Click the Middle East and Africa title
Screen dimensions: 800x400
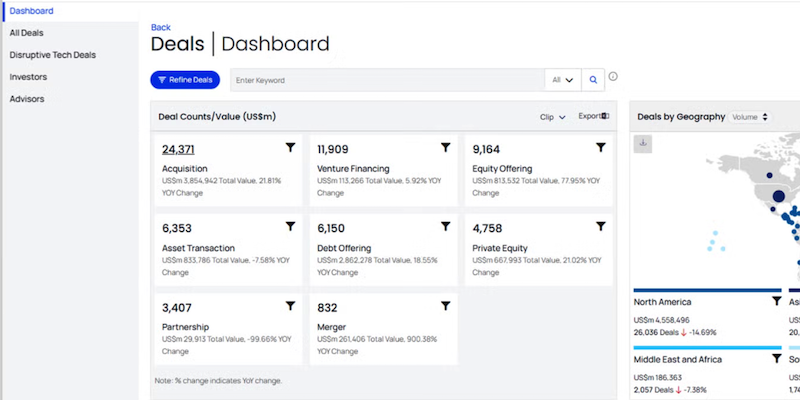pos(678,360)
